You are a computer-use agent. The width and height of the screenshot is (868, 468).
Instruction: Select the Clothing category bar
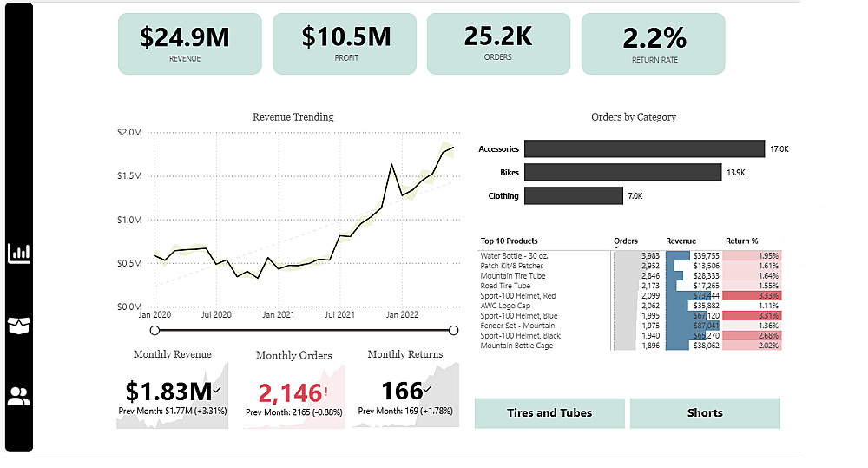[573, 196]
